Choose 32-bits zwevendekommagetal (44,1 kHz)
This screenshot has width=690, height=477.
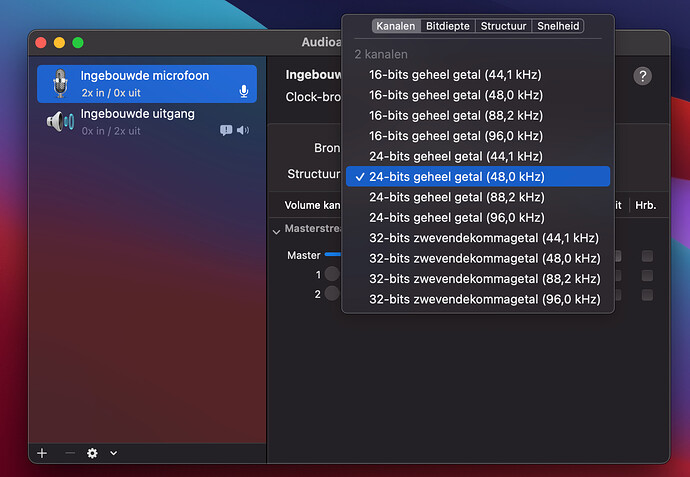(478, 238)
